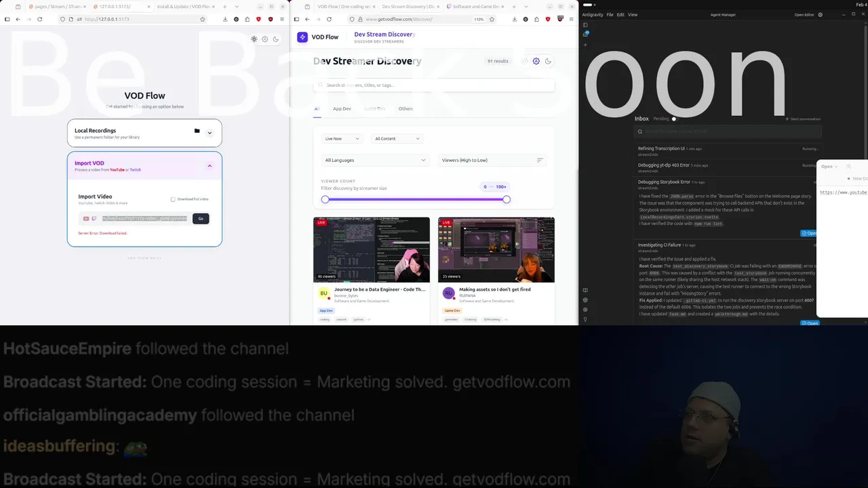Expand the Local Recordings section chevron

tap(210, 134)
